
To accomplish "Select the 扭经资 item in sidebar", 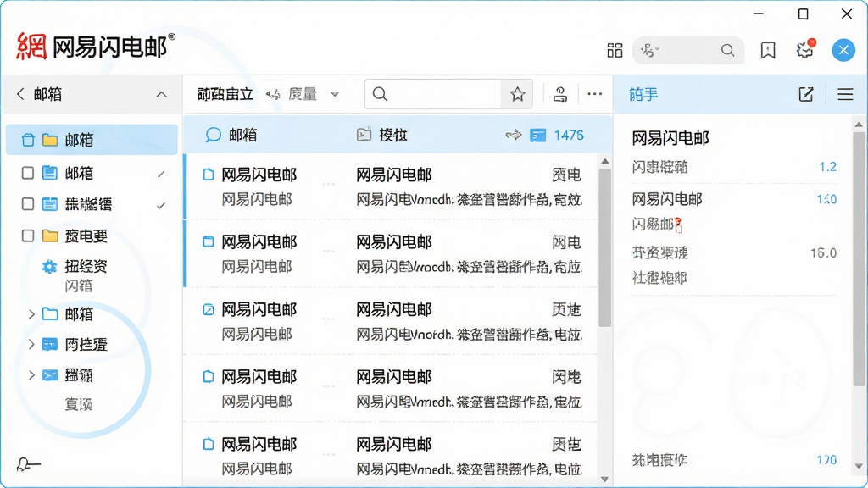I will (86, 267).
